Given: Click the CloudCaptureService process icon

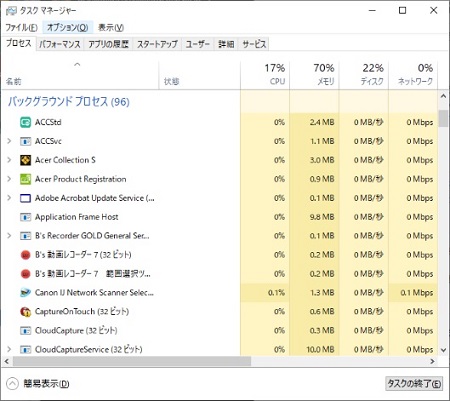Looking at the screenshot, I should 25,350.
